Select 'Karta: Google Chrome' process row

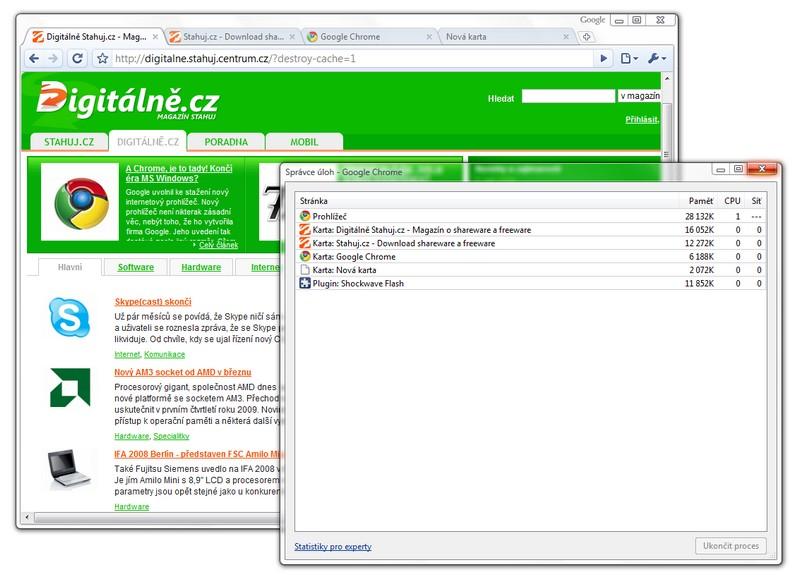coord(531,256)
